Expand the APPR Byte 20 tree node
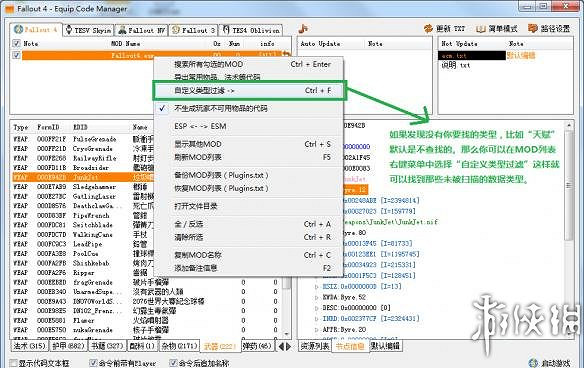The width and height of the screenshot is (584, 368). pos(317,330)
